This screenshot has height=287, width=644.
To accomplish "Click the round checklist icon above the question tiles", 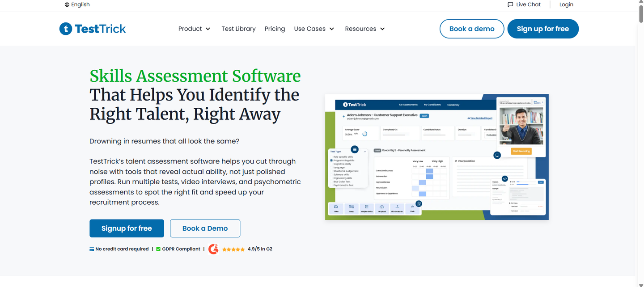I will pos(419,203).
